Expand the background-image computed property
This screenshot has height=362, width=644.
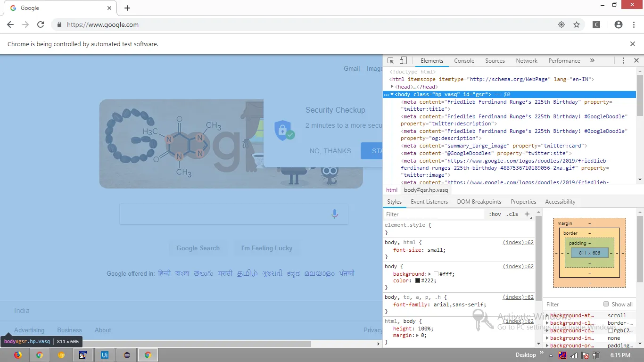(x=547, y=338)
